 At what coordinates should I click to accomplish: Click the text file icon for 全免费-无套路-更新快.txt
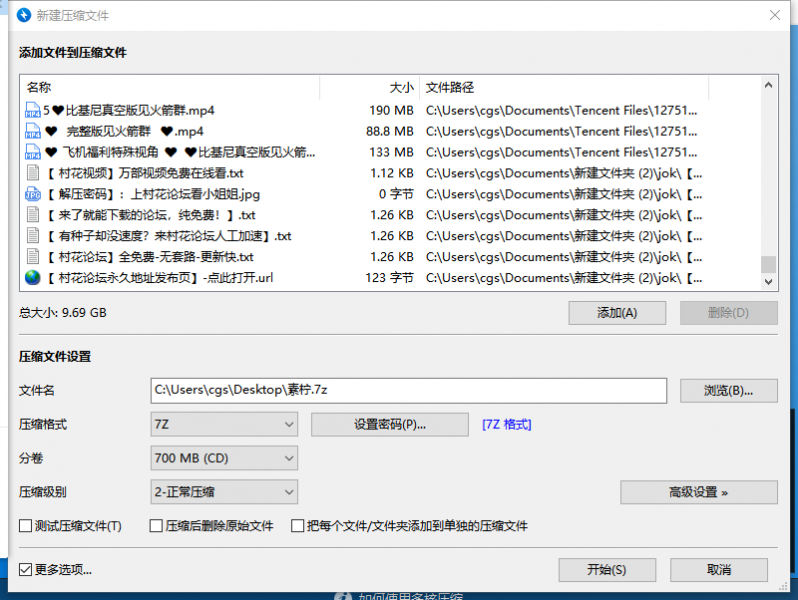tap(33, 257)
